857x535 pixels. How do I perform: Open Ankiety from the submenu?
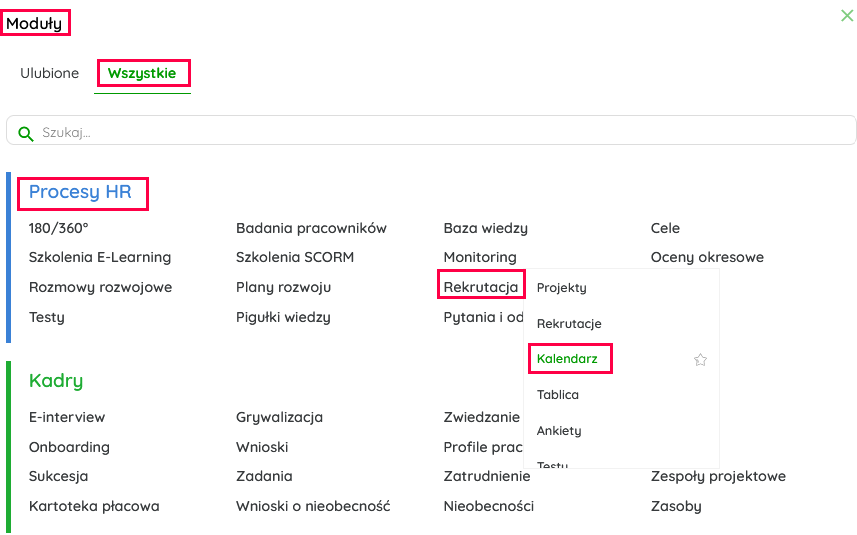pos(559,431)
